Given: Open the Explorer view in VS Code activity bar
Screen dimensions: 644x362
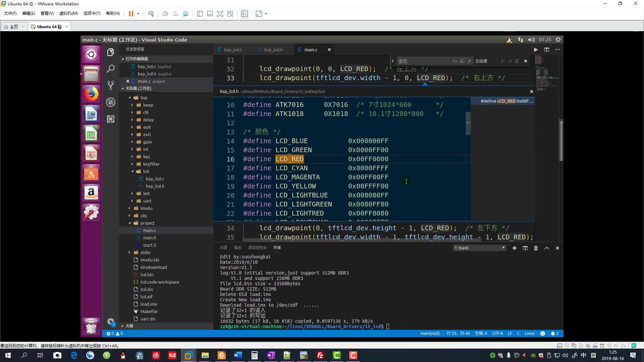Looking at the screenshot, I should pyautogui.click(x=111, y=52).
